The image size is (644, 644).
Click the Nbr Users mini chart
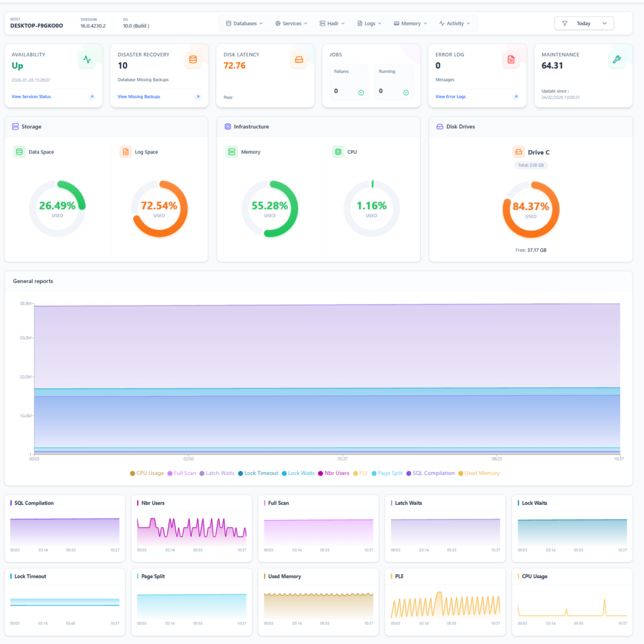pyautogui.click(x=192, y=531)
